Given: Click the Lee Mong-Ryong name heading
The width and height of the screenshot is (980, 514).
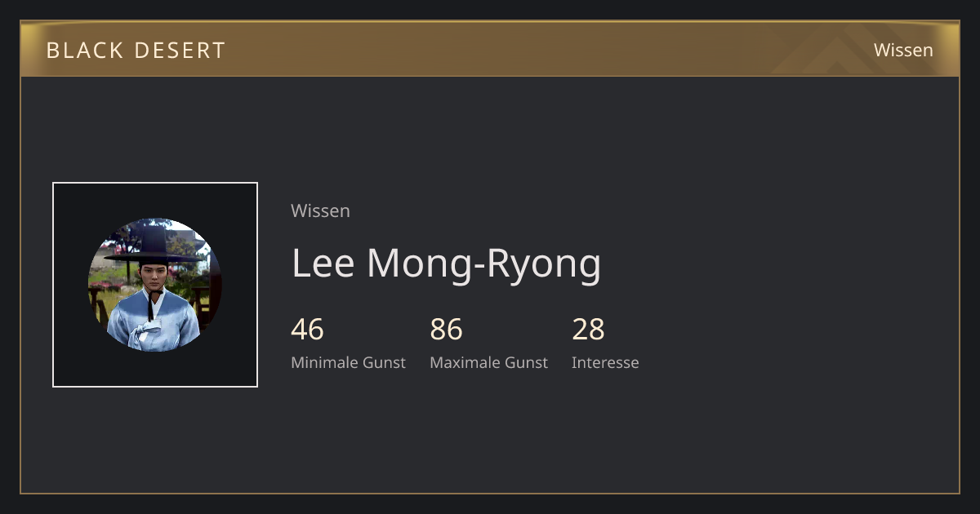Looking at the screenshot, I should pyautogui.click(x=446, y=263).
